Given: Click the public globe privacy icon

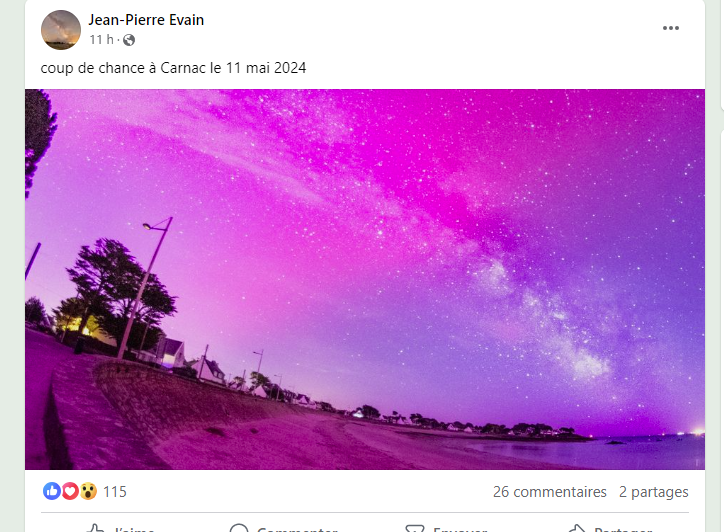Looking at the screenshot, I should [x=129, y=40].
